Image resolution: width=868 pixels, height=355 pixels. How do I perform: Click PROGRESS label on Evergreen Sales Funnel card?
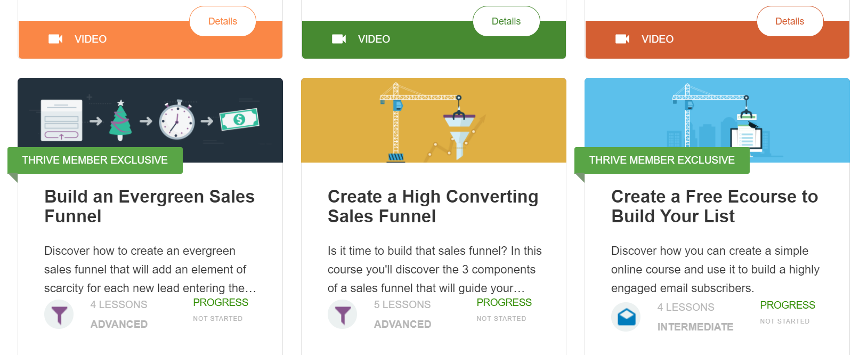[x=221, y=303]
